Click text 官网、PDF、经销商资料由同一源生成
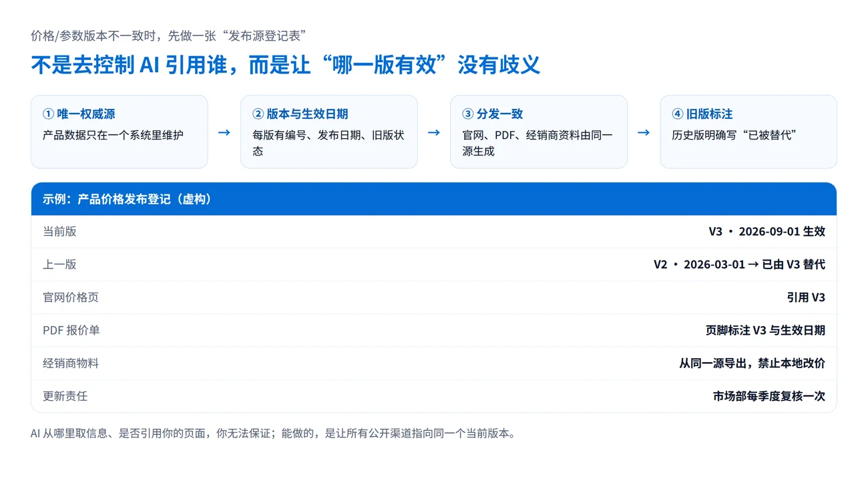The image size is (868, 479). [537, 143]
